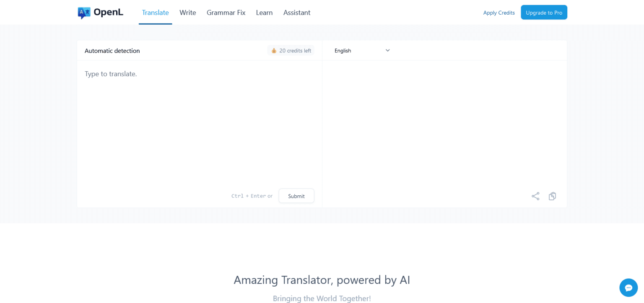The image size is (644, 303).
Task: Open the chat support bubble
Action: [628, 287]
